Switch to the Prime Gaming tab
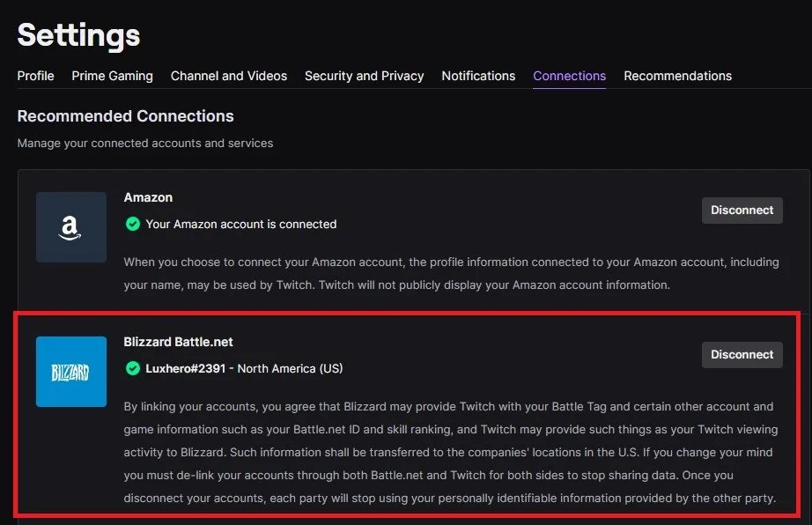This screenshot has width=812, height=525. (113, 76)
